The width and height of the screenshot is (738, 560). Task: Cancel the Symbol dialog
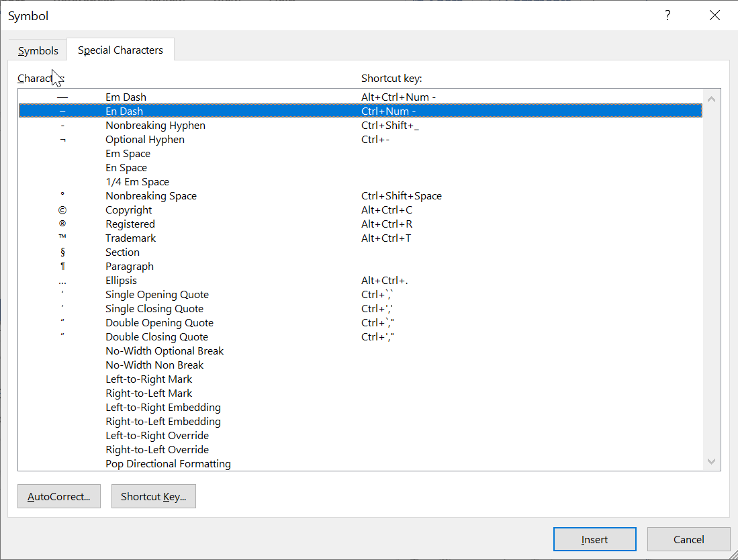tap(688, 539)
